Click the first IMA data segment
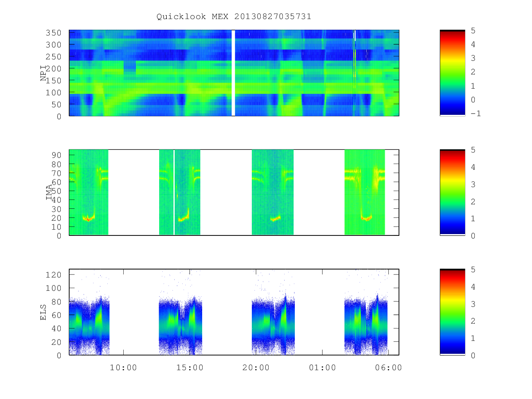Screen dimensions: 532x399 point(89,192)
